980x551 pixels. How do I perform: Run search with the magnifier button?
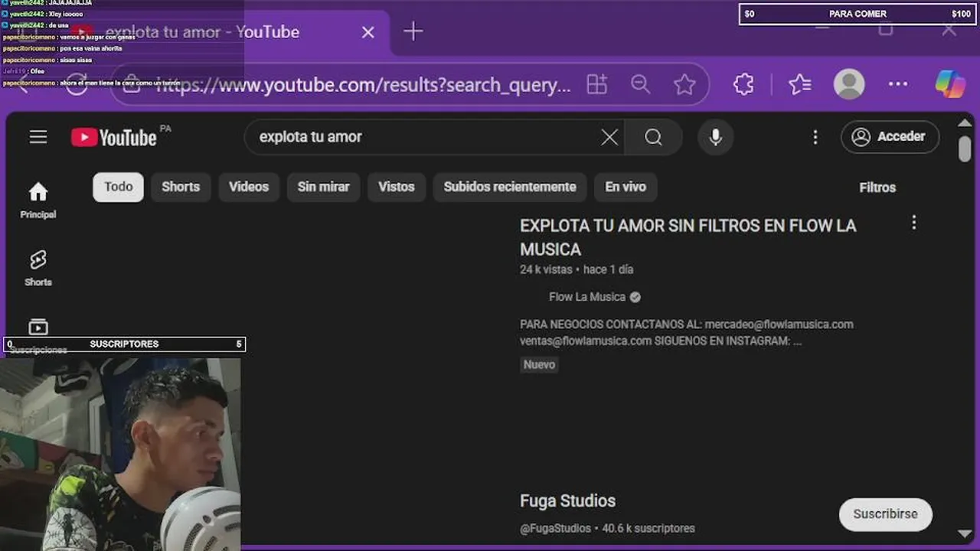[653, 137]
